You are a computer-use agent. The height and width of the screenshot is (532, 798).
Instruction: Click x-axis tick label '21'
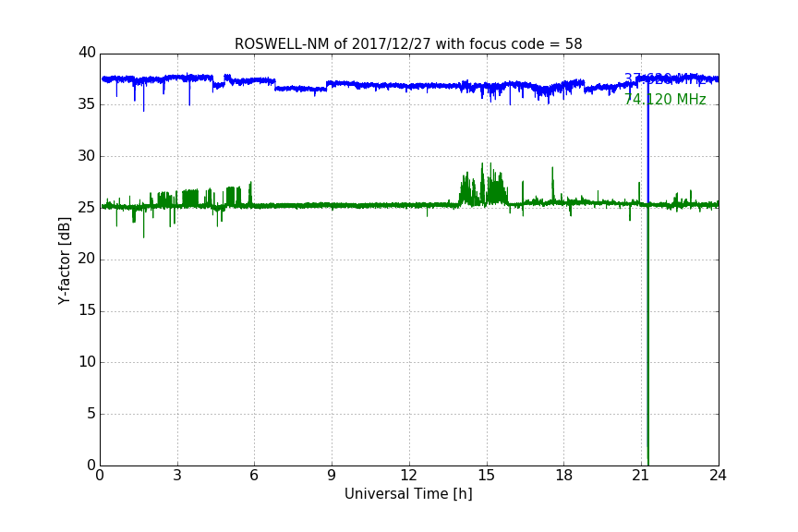641,476
